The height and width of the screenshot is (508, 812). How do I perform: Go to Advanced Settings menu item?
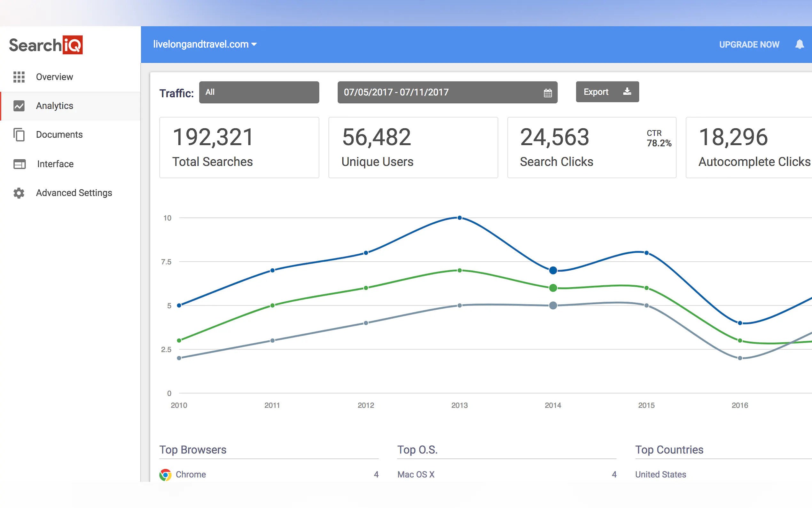tap(74, 193)
